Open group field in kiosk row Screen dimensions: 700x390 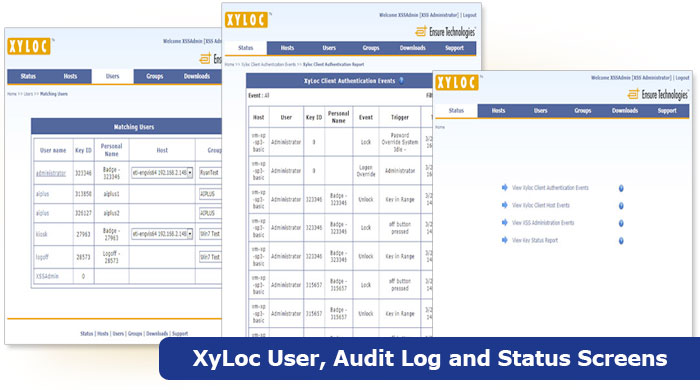(210, 234)
